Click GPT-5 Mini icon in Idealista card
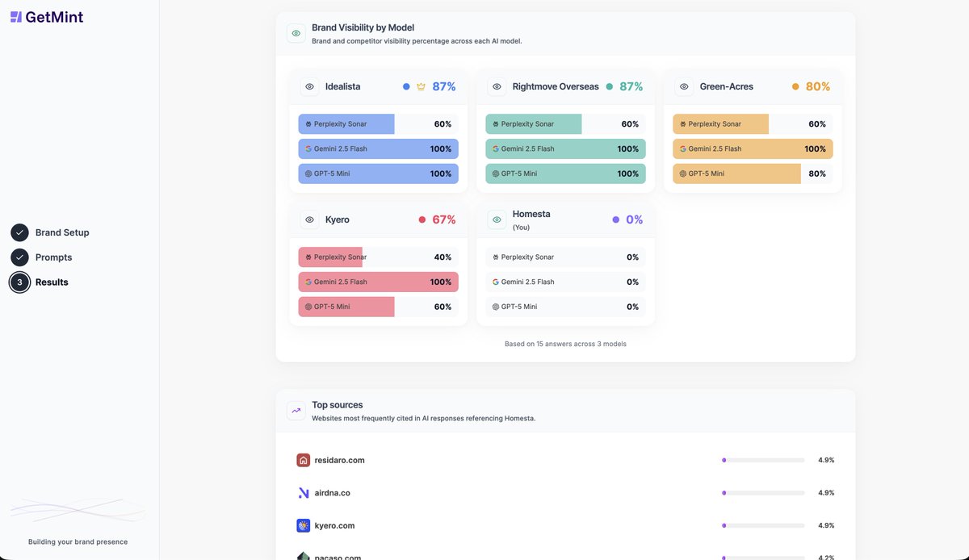Image resolution: width=969 pixels, height=560 pixels. (308, 173)
